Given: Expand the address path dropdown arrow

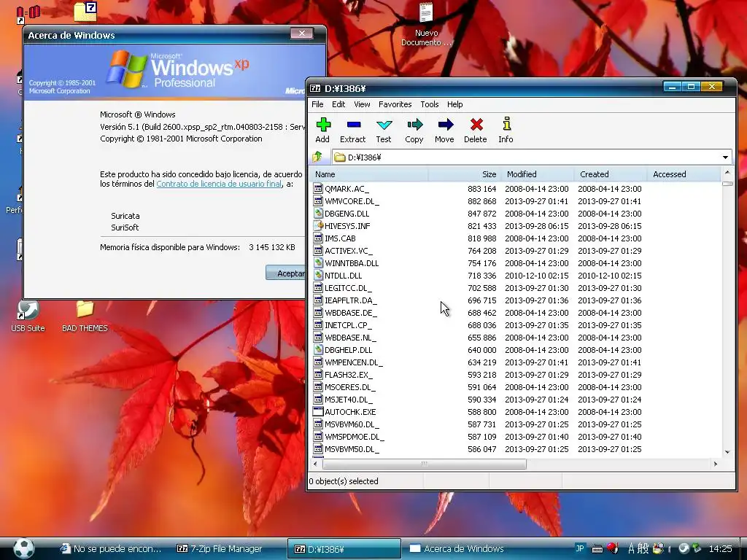Looking at the screenshot, I should (725, 157).
